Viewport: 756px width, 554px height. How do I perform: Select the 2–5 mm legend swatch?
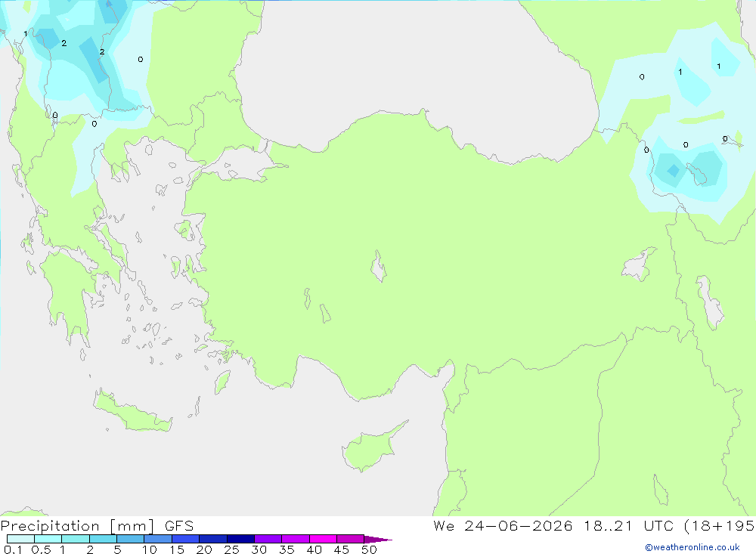[103, 539]
